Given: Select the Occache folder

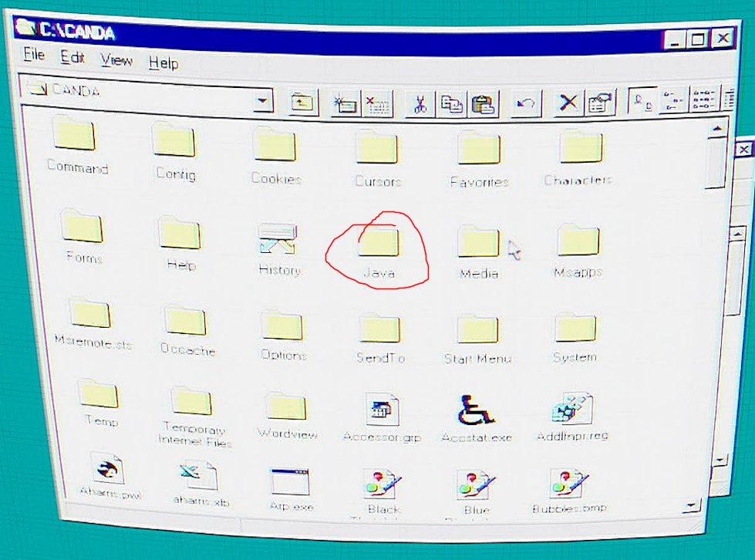Looking at the screenshot, I should (x=187, y=330).
